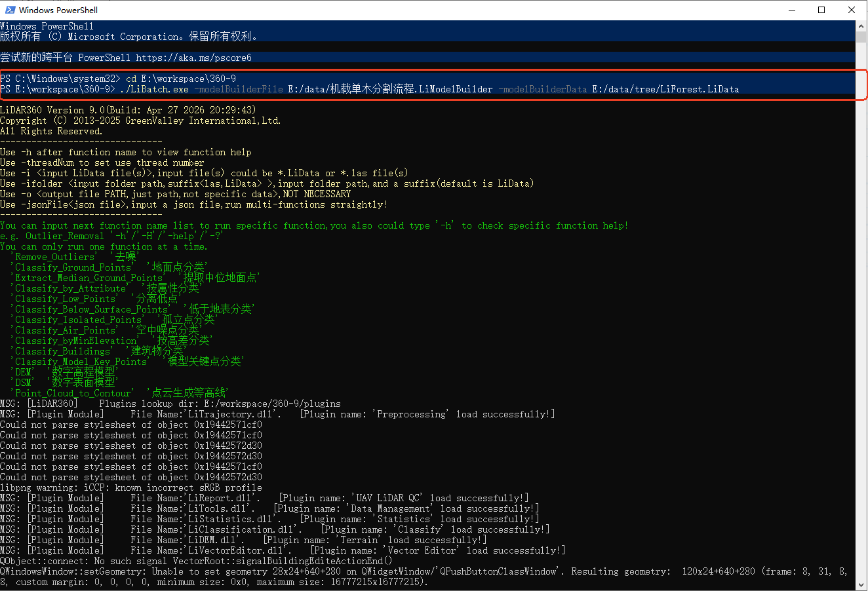This screenshot has width=868, height=591.
Task: Click the 'Use -threadNum' help line
Action: coord(102,162)
